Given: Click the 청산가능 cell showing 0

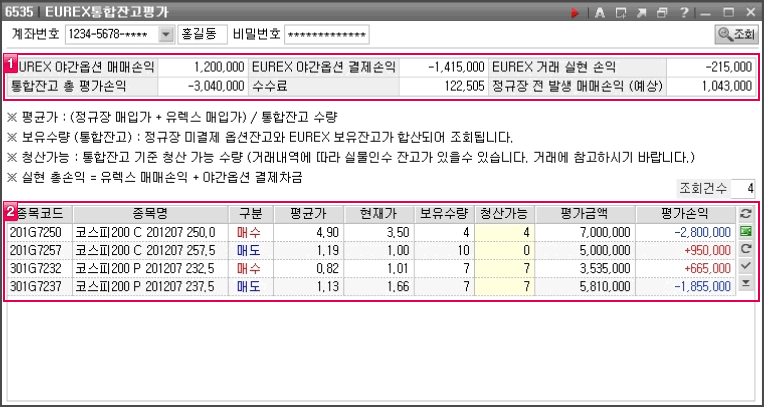Looking at the screenshot, I should click(504, 251).
